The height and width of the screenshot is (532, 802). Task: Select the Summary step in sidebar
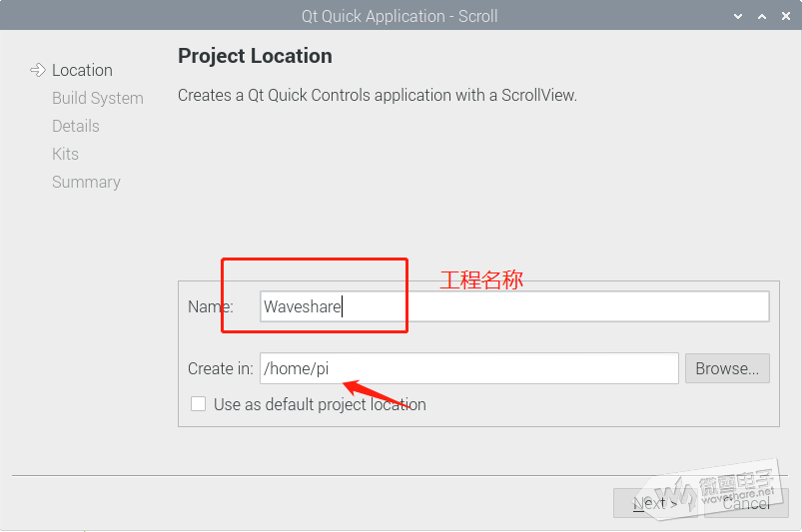point(86,182)
